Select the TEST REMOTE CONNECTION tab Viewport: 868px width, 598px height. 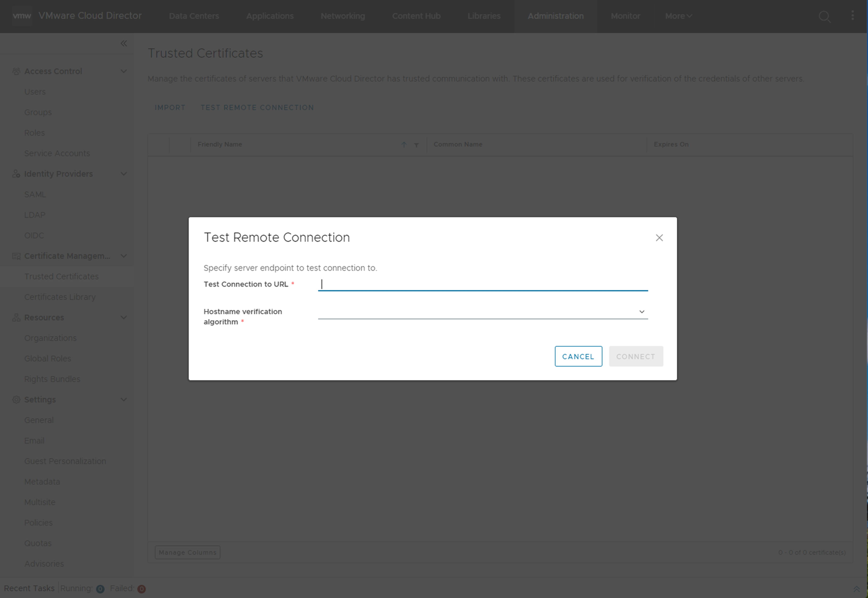click(x=257, y=108)
